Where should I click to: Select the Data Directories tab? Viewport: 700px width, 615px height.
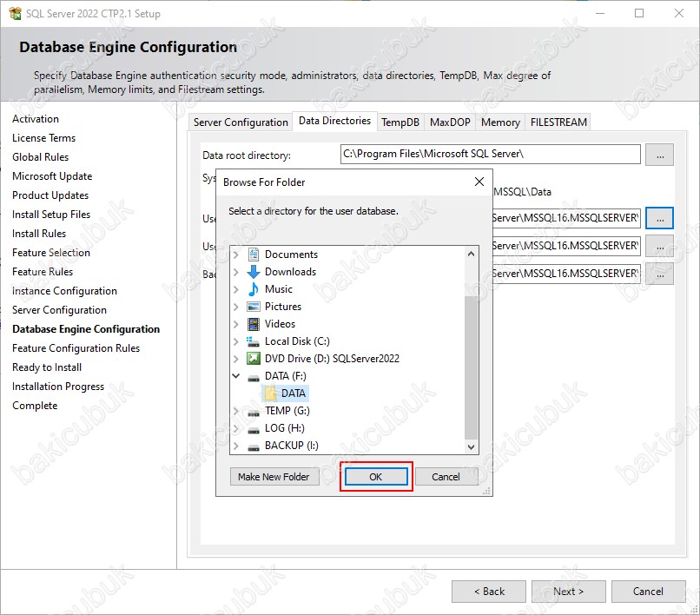coord(335,121)
